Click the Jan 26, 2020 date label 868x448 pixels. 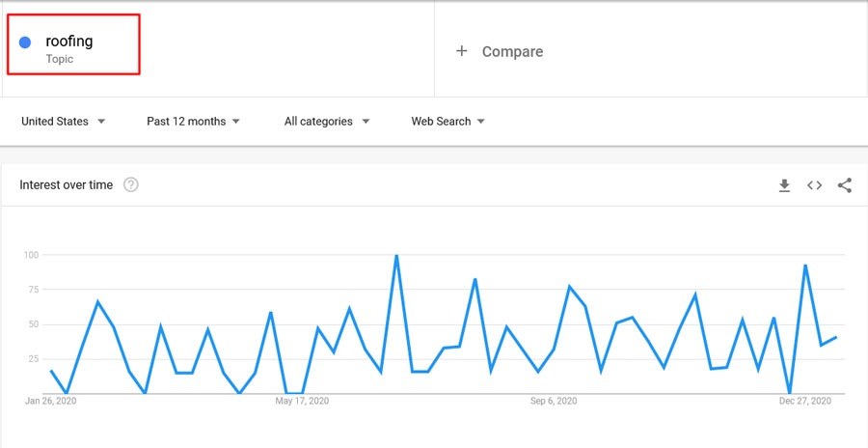(x=52, y=402)
